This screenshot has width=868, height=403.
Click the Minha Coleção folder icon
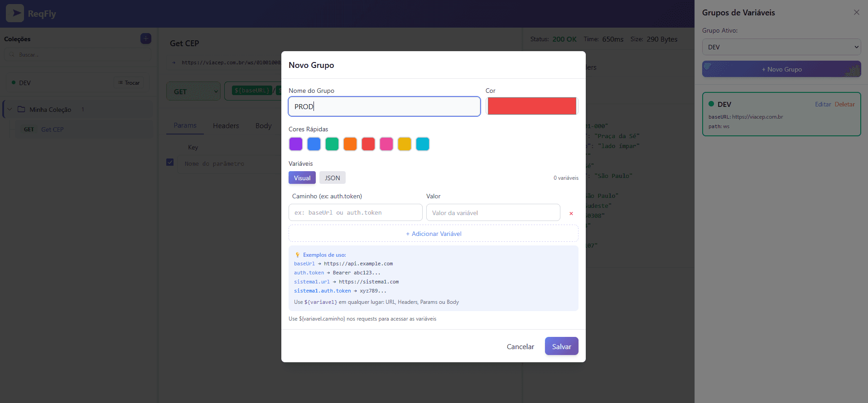click(x=21, y=109)
